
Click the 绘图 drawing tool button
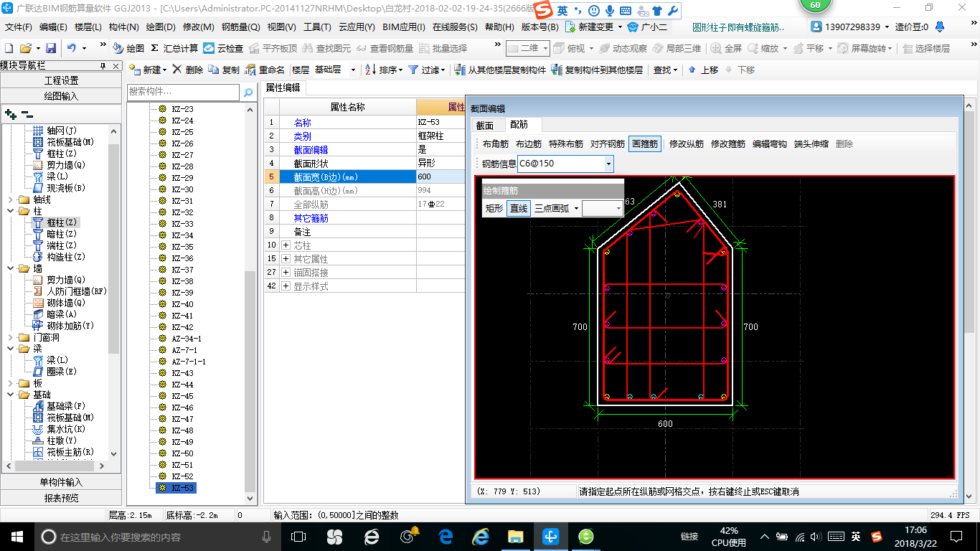pos(128,48)
